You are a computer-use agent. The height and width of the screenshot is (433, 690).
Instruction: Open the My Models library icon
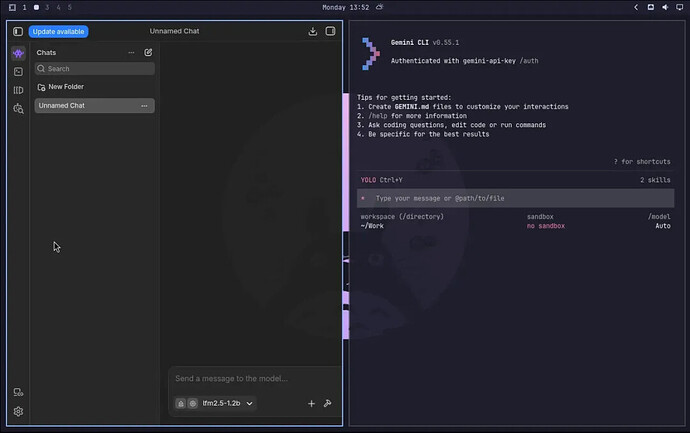(18, 90)
